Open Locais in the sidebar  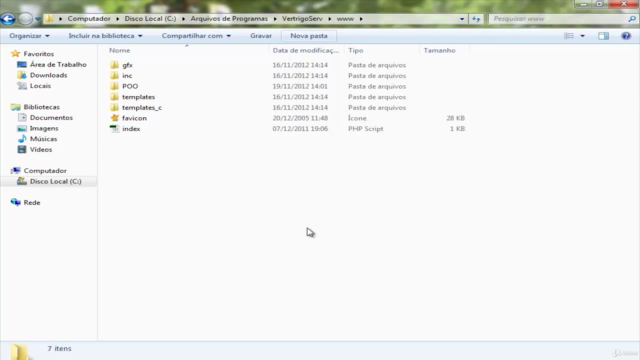(40, 86)
